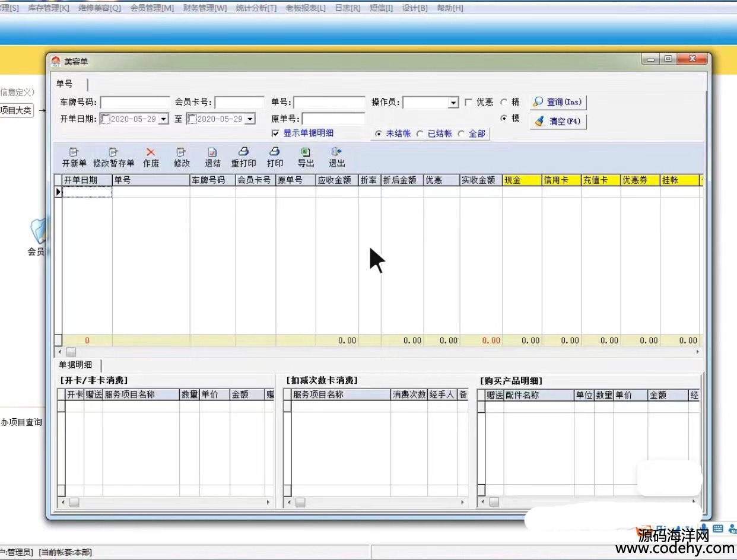Viewport: 737px width, 560px height.
Task: Open the 帮助[H] menu
Action: tap(450, 8)
